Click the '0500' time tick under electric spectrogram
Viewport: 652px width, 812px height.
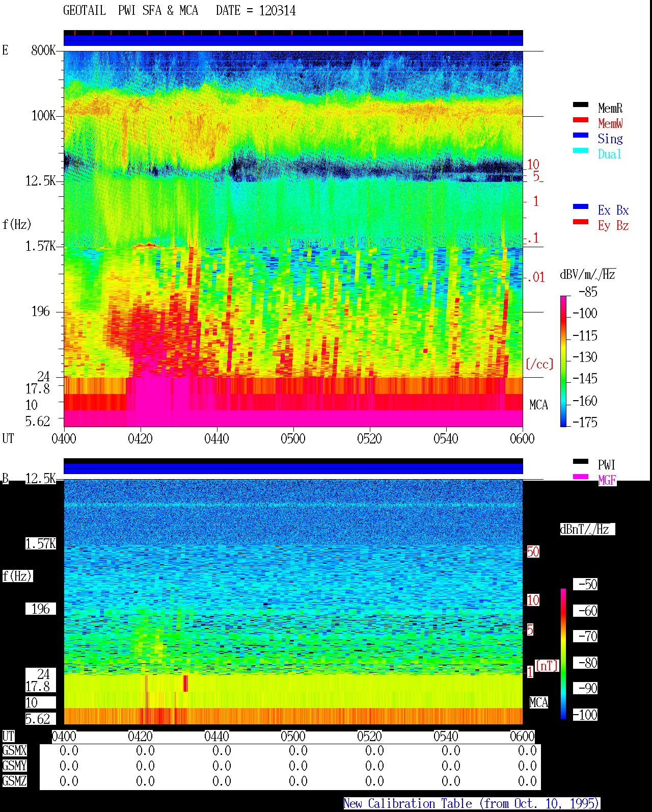point(293,438)
